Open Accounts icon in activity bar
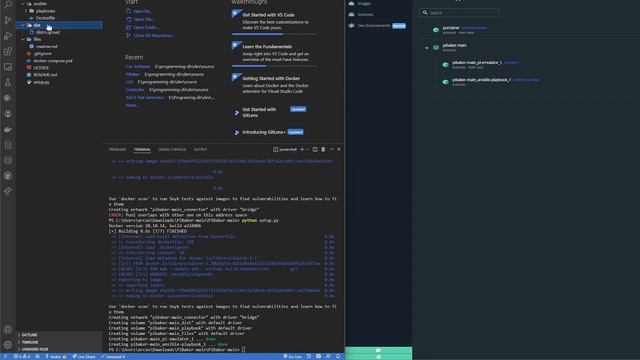640x360 pixels. (8, 329)
